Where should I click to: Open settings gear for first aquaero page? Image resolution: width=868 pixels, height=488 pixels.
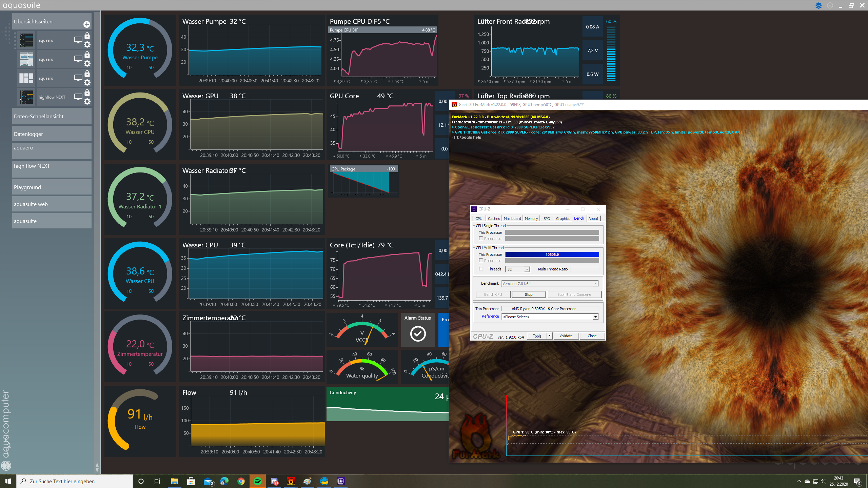click(x=87, y=44)
